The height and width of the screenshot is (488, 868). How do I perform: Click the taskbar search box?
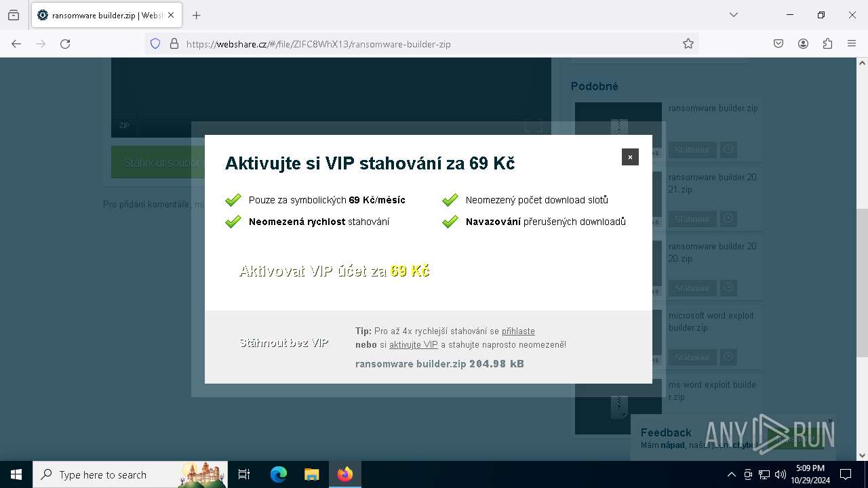click(x=130, y=474)
